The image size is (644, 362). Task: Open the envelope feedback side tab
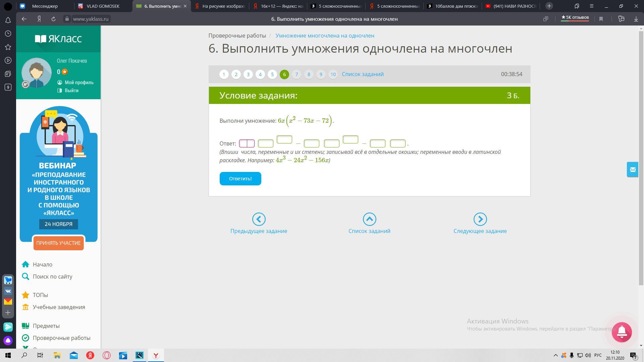click(633, 170)
